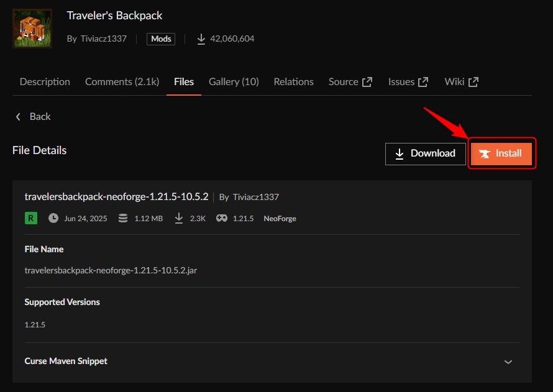Screen dimensions: 553x392
Task: Click the file size stack icon
Action: click(x=123, y=218)
